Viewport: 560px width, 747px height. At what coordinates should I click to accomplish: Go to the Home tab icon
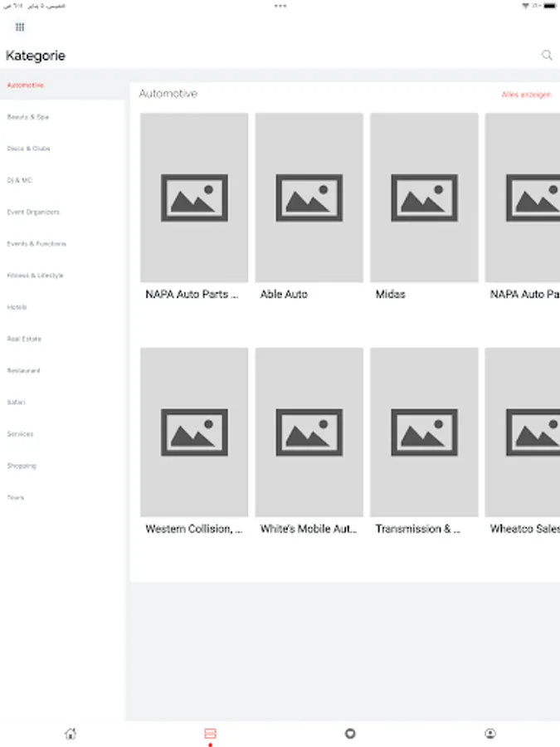[x=71, y=733]
